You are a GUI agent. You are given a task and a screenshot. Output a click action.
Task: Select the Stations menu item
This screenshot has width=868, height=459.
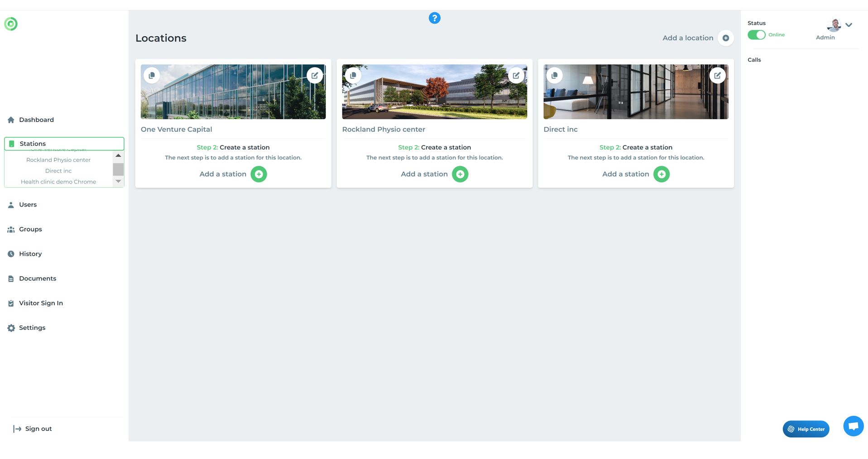coord(64,144)
